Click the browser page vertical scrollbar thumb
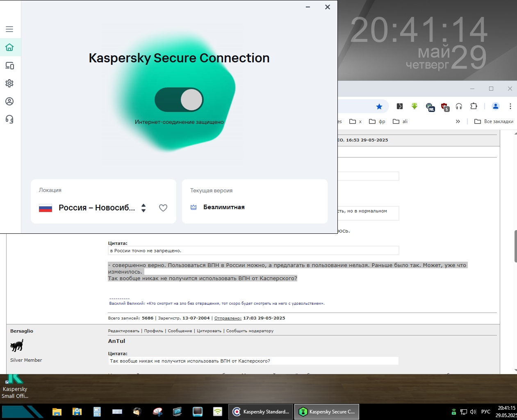The width and height of the screenshot is (517, 420). (x=515, y=246)
